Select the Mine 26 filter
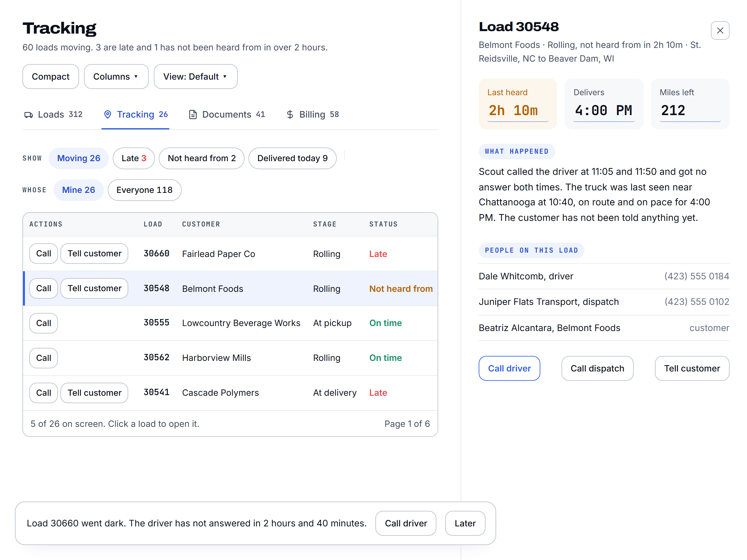 79,190
